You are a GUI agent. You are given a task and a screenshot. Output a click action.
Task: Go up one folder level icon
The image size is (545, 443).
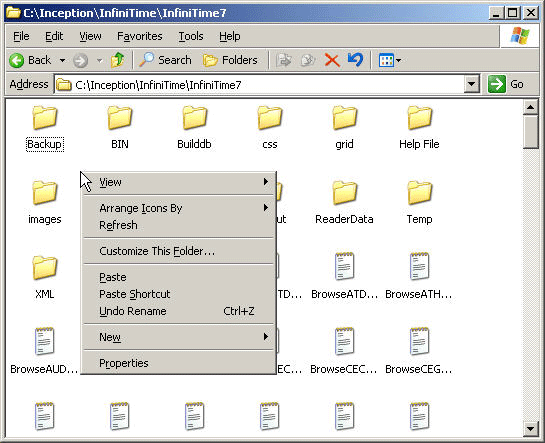tap(117, 60)
